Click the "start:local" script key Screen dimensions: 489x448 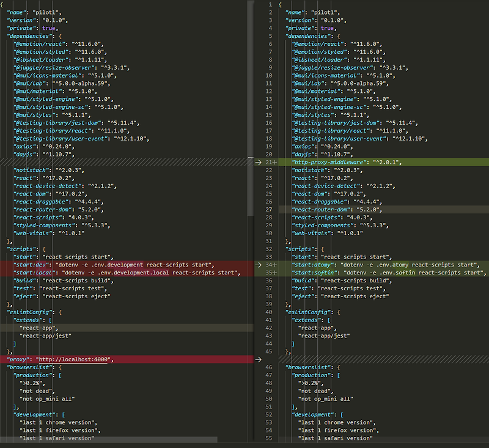(x=34, y=273)
